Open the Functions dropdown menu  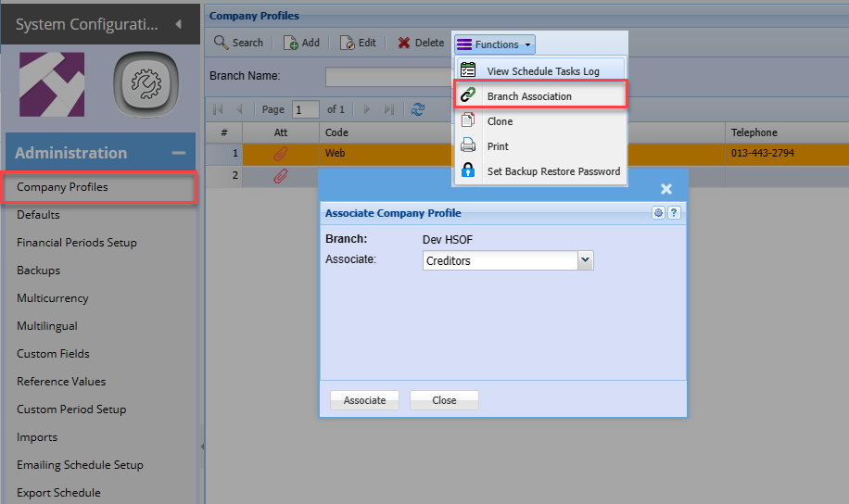pyautogui.click(x=495, y=44)
